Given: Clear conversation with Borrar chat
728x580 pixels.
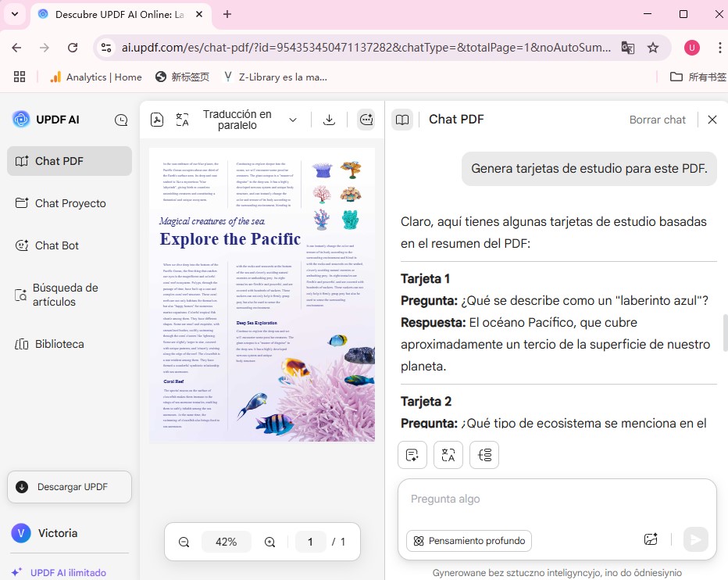Looking at the screenshot, I should click(x=657, y=120).
